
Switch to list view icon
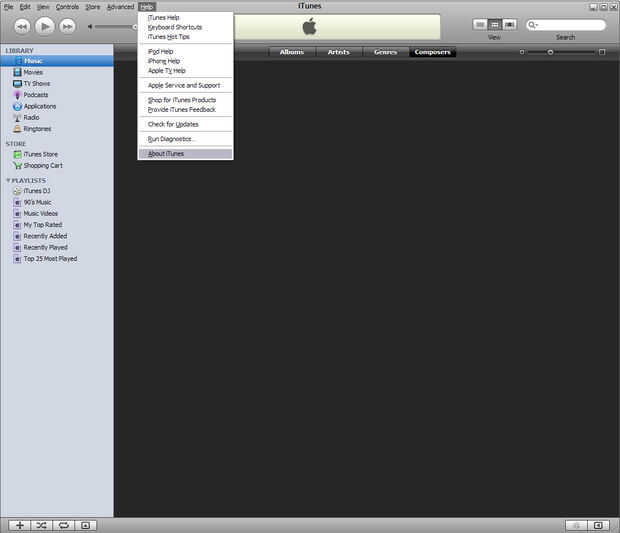point(480,25)
